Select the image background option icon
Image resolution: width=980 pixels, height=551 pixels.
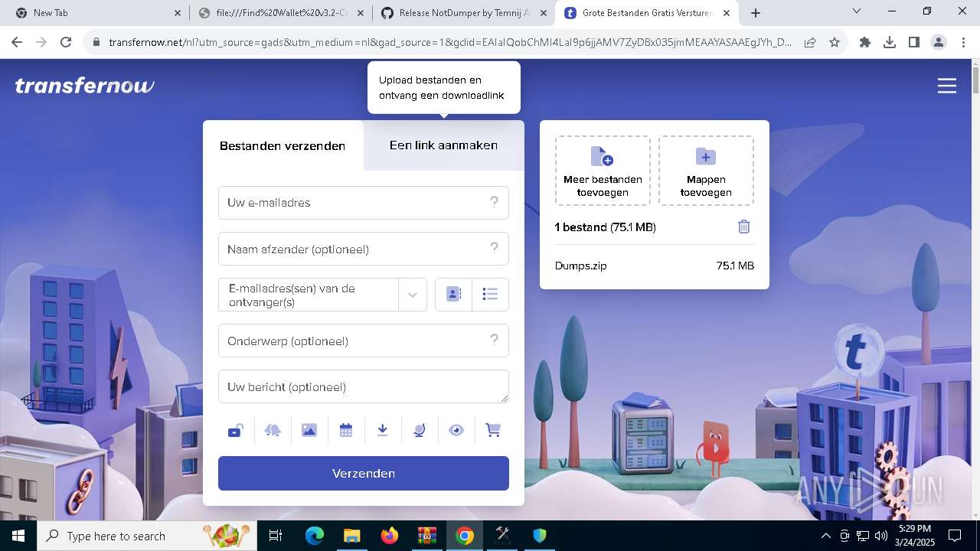point(309,430)
